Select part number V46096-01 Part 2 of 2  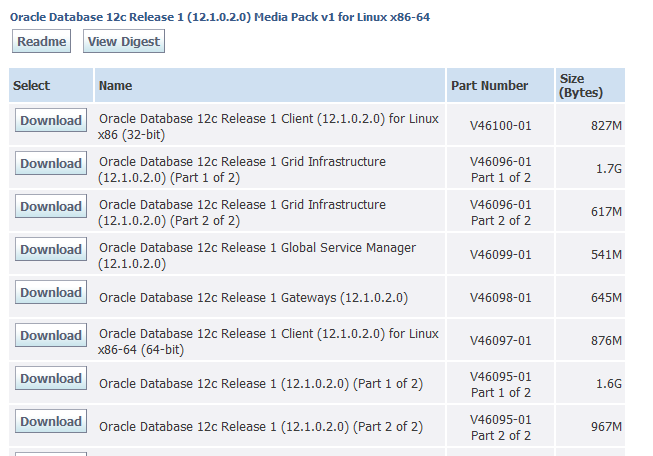point(501,212)
